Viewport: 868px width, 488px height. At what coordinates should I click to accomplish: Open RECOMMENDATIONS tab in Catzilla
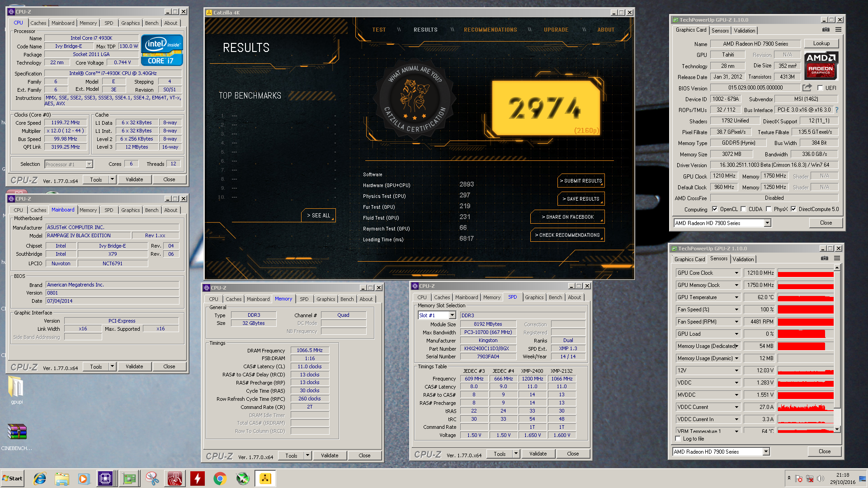(x=490, y=30)
